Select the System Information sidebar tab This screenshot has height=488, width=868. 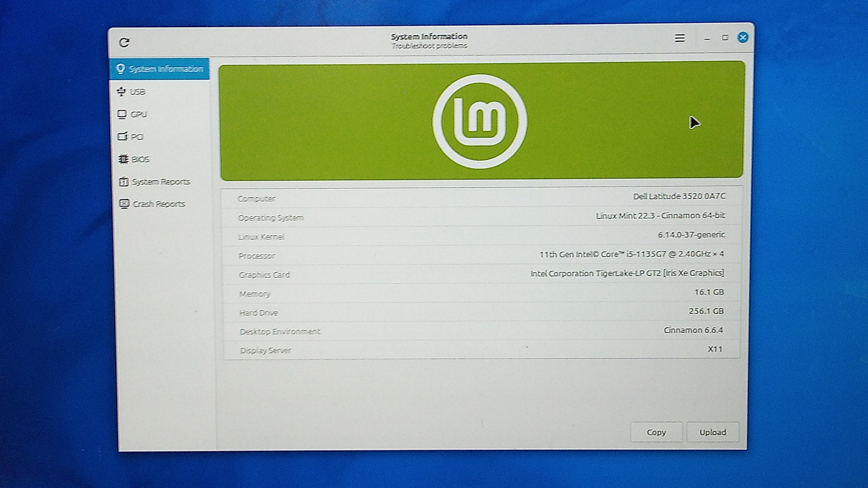[x=159, y=69]
